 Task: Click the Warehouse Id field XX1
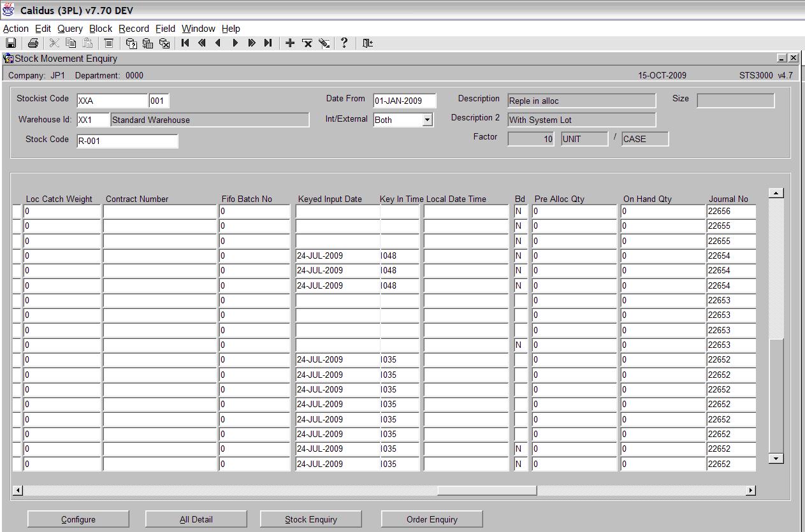93,120
